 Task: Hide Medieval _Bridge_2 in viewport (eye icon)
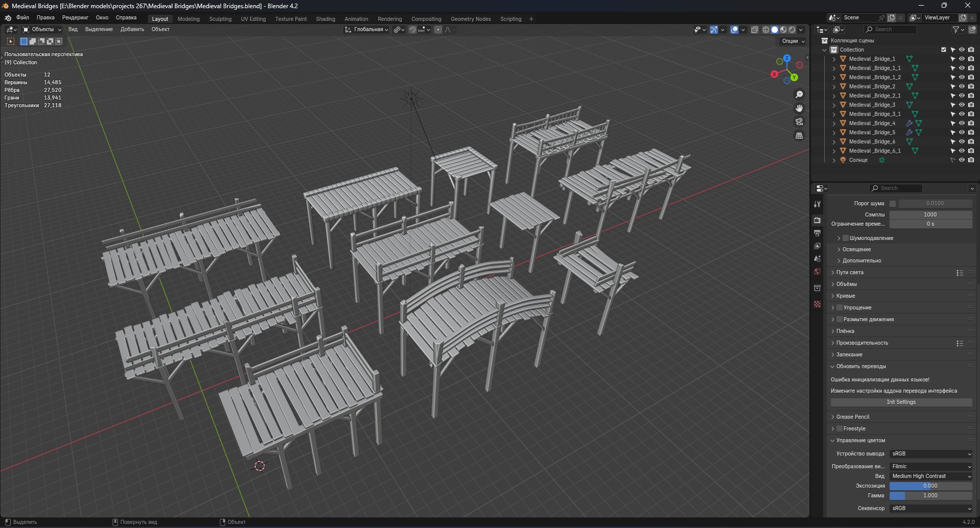[x=962, y=86]
